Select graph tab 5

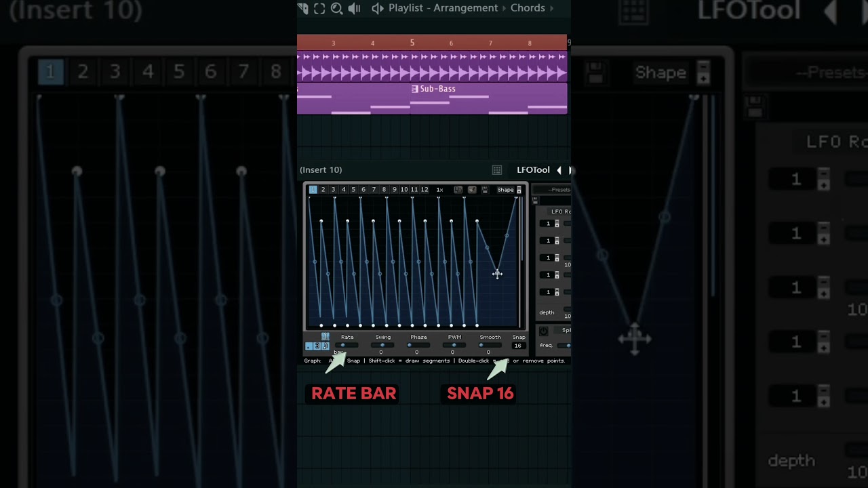click(x=353, y=190)
